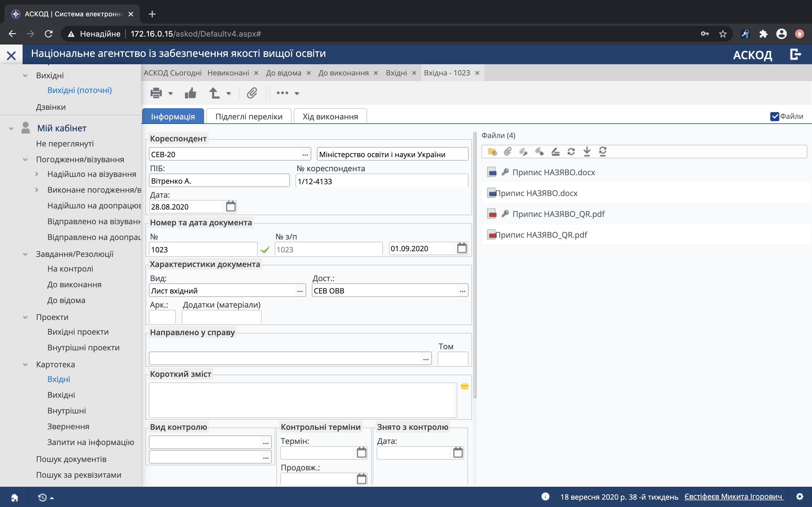Click settings gear in bottom right corner
This screenshot has width=812, height=507.
click(800, 497)
